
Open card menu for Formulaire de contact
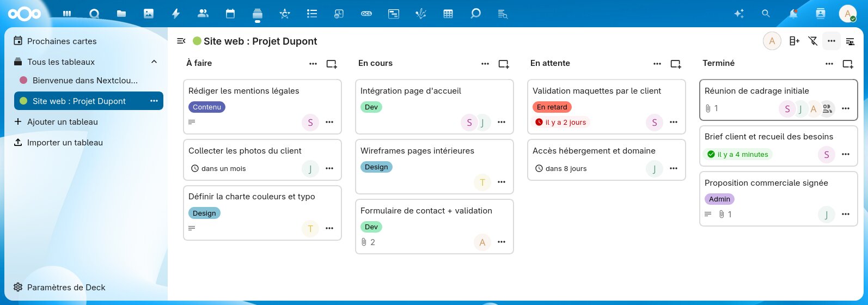[502, 242]
